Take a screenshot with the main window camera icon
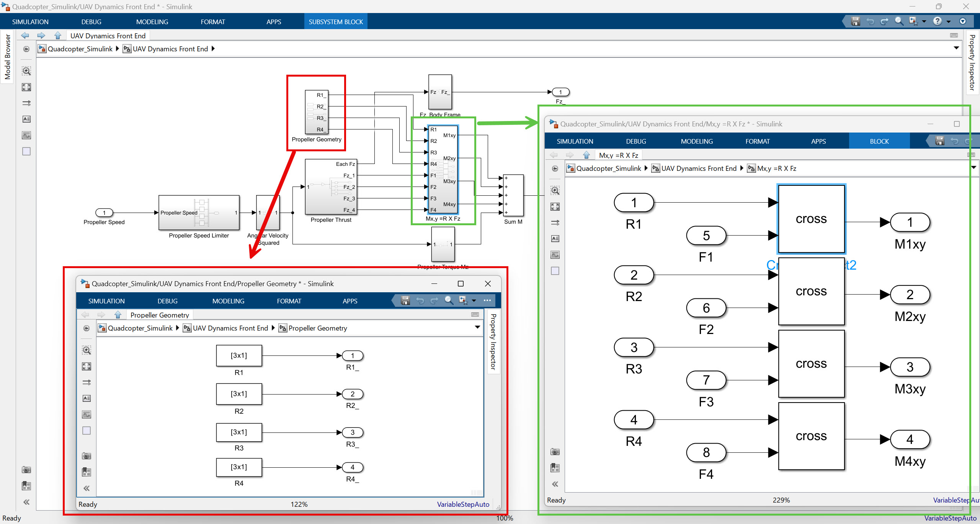The width and height of the screenshot is (980, 524). [x=26, y=470]
